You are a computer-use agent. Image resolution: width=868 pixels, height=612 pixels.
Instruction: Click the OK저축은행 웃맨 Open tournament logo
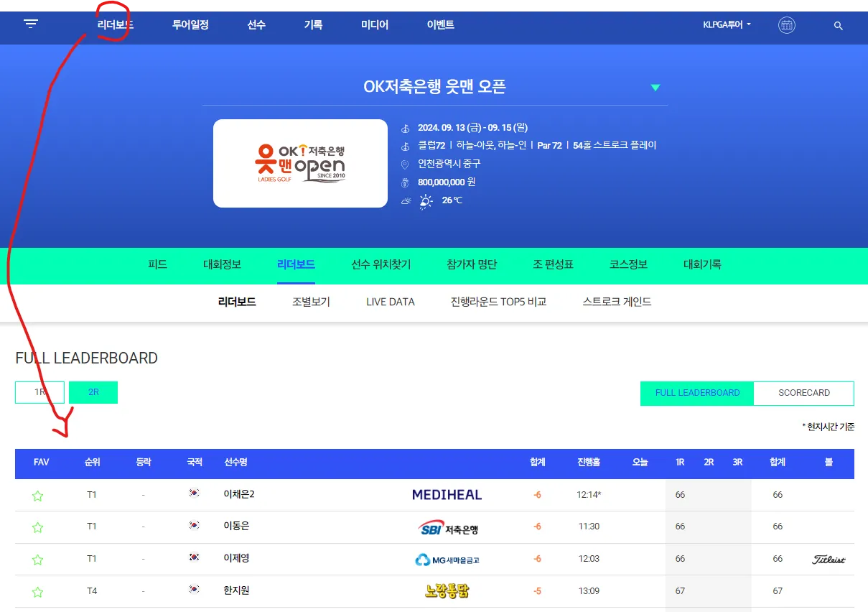(300, 163)
